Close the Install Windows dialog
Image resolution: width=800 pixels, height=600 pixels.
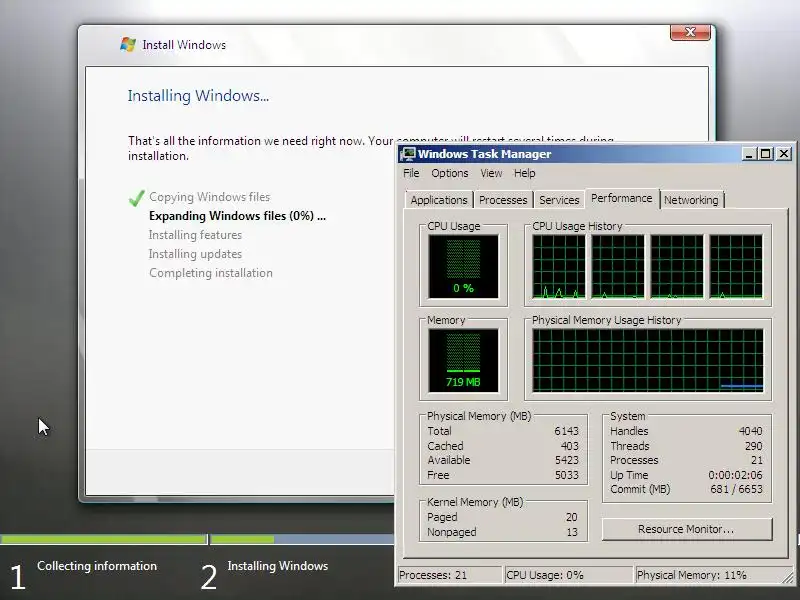690,32
